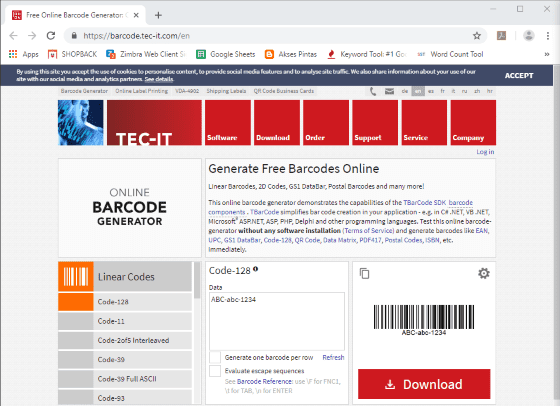Open the QR Code Business Cards tab
This screenshot has height=406, width=560.
[x=284, y=91]
